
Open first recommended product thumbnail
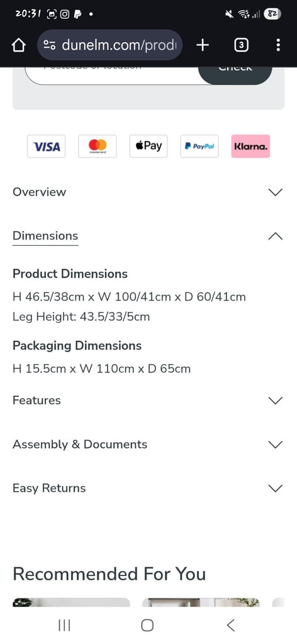pyautogui.click(x=71, y=602)
